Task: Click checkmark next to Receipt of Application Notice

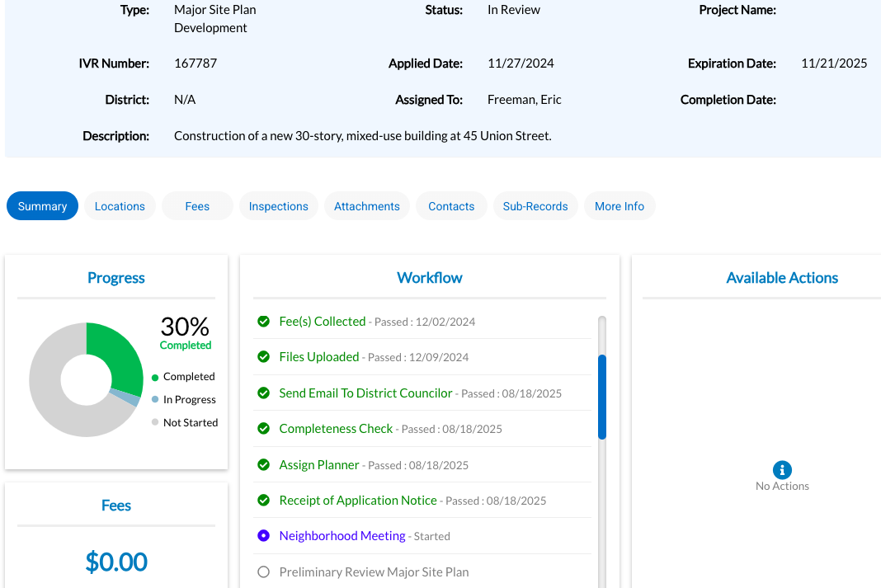Action: (263, 501)
